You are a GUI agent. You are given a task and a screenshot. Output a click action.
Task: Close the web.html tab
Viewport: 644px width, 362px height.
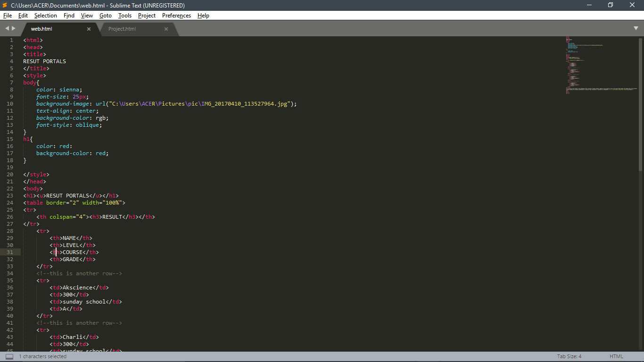pos(89,29)
